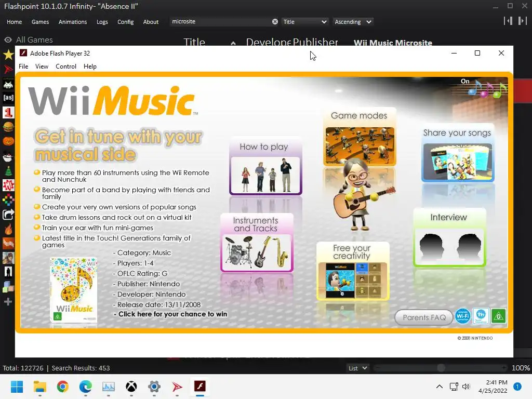Open the Flash Player File menu
532x399 pixels.
click(x=23, y=66)
